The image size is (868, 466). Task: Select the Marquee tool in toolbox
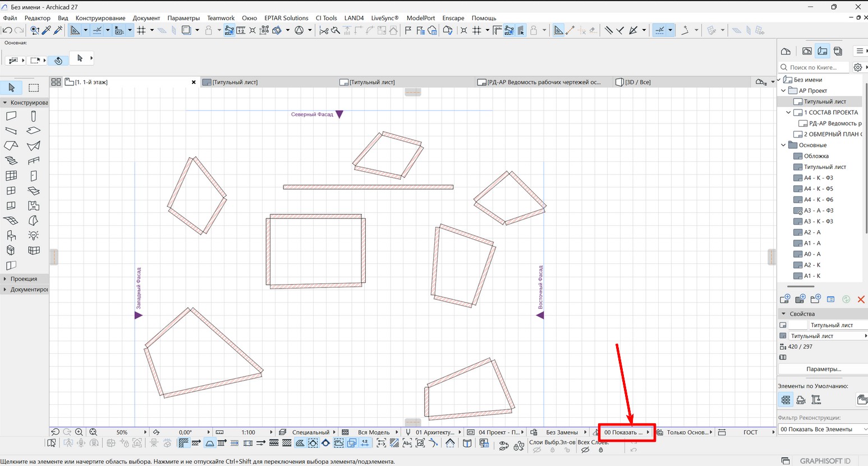34,88
